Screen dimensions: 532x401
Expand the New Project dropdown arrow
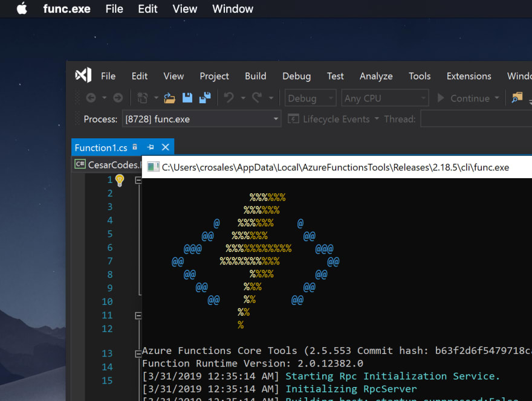156,98
